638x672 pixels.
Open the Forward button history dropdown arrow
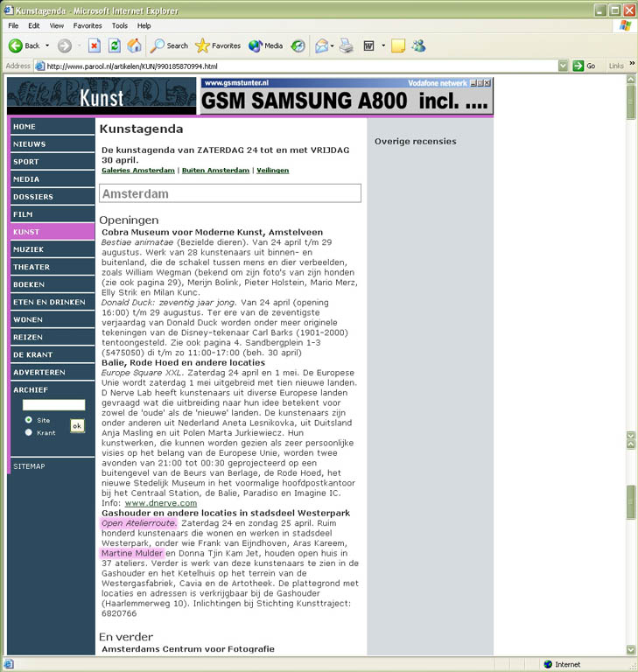(x=80, y=45)
